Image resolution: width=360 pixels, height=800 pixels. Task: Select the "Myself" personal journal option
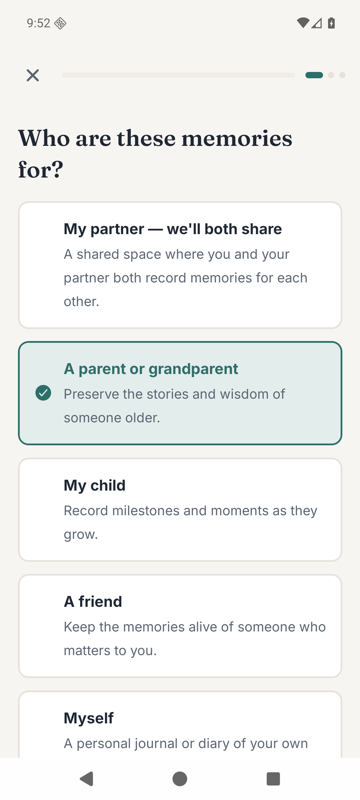click(x=180, y=724)
